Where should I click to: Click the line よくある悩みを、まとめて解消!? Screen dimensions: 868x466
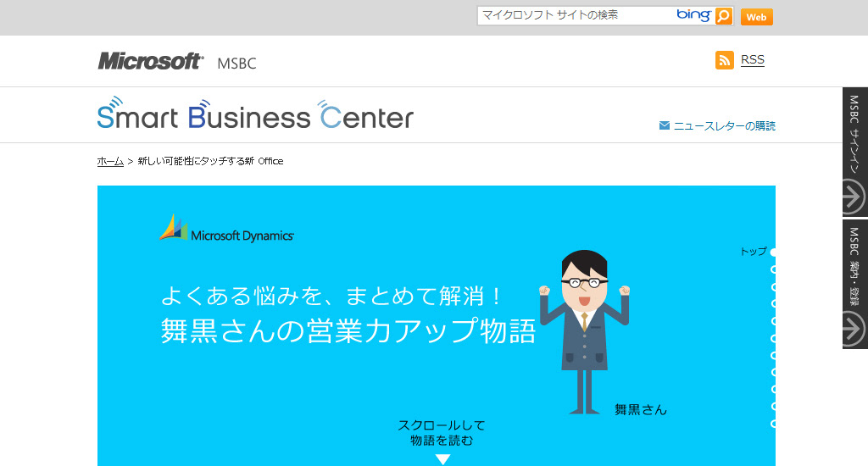coord(331,296)
